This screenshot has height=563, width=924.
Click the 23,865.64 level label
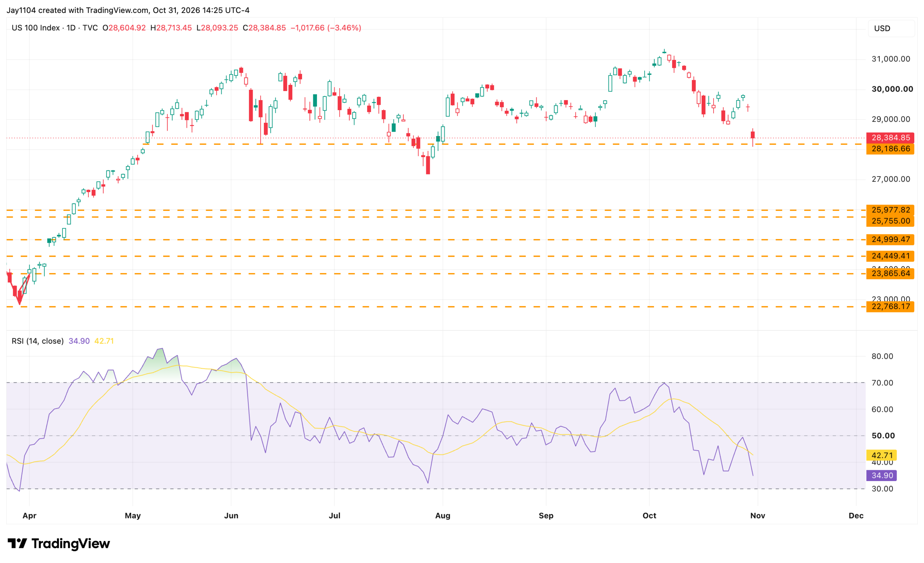tap(890, 273)
